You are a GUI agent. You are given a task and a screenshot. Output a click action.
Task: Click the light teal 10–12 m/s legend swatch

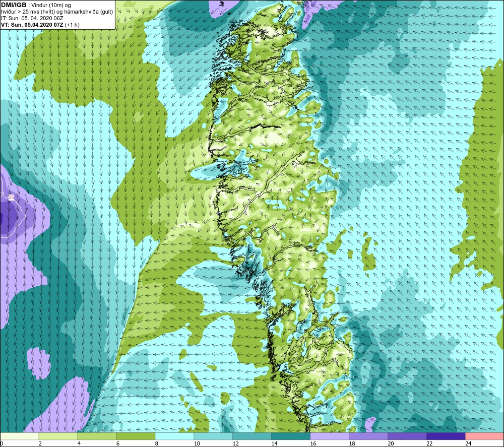213,436
